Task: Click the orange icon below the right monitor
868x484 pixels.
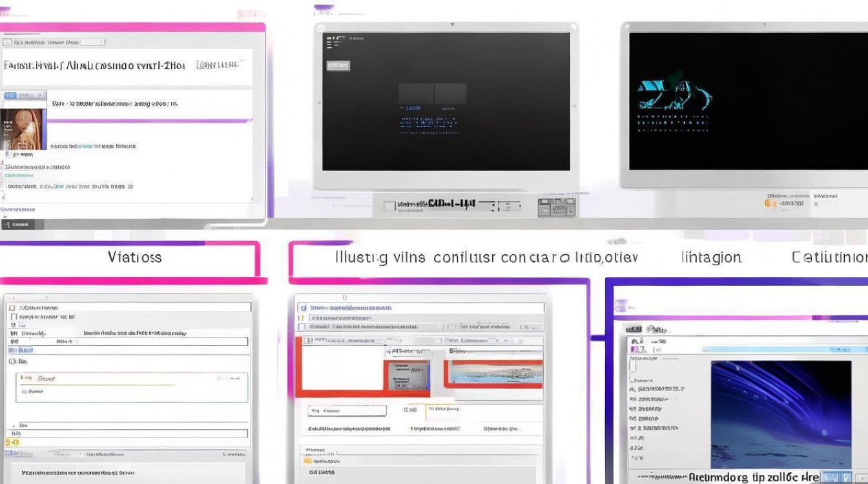Action: click(767, 203)
